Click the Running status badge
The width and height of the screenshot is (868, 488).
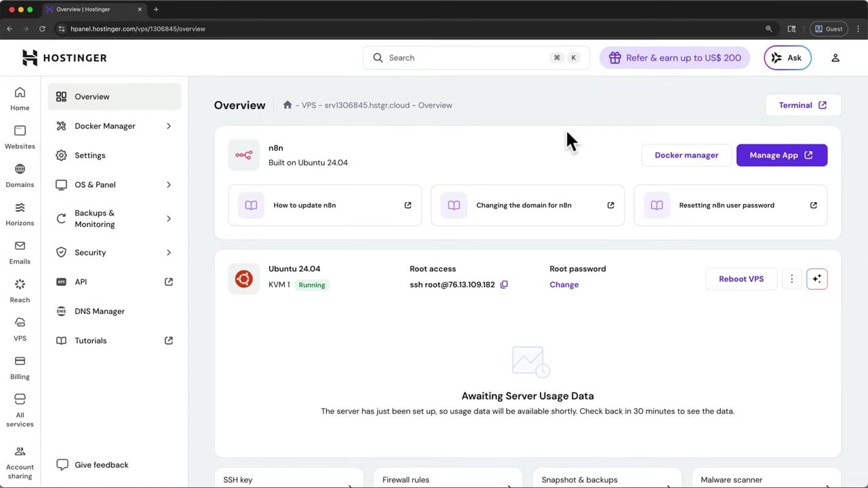tap(312, 285)
